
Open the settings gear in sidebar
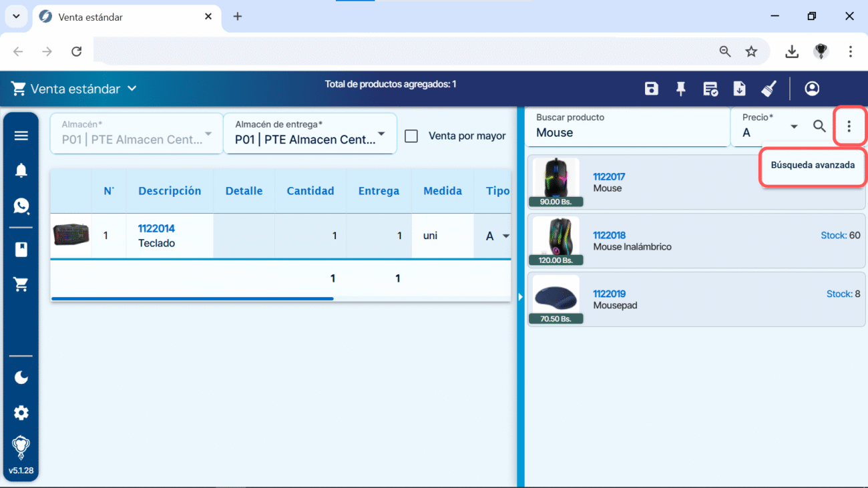point(21,413)
